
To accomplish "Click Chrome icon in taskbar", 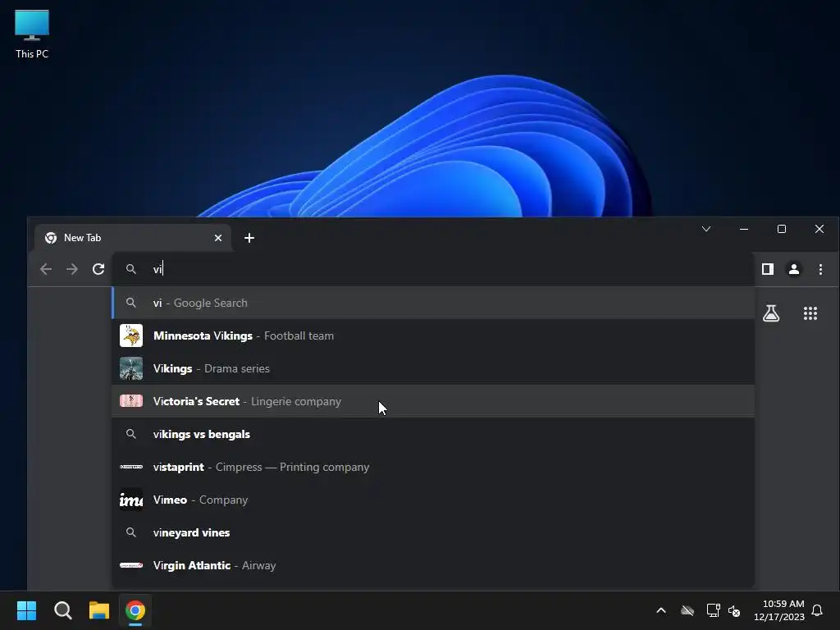I will (x=135, y=610).
